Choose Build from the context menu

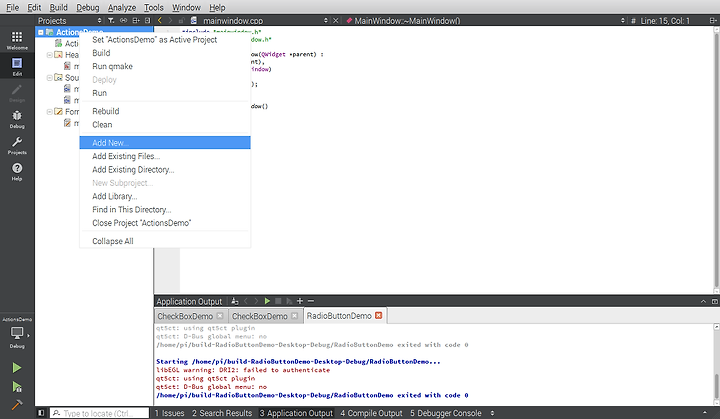pos(165,53)
